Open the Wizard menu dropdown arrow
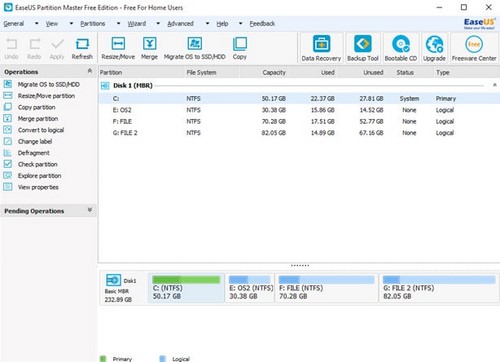 tap(158, 24)
